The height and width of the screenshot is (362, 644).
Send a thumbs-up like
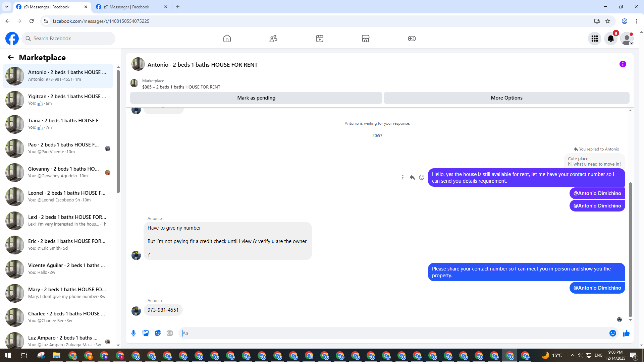pyautogui.click(x=626, y=333)
